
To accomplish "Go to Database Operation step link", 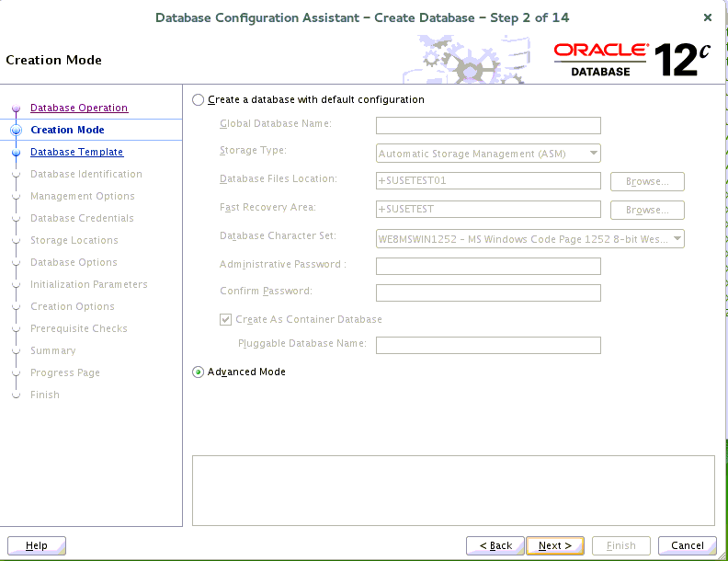I will [x=79, y=109].
